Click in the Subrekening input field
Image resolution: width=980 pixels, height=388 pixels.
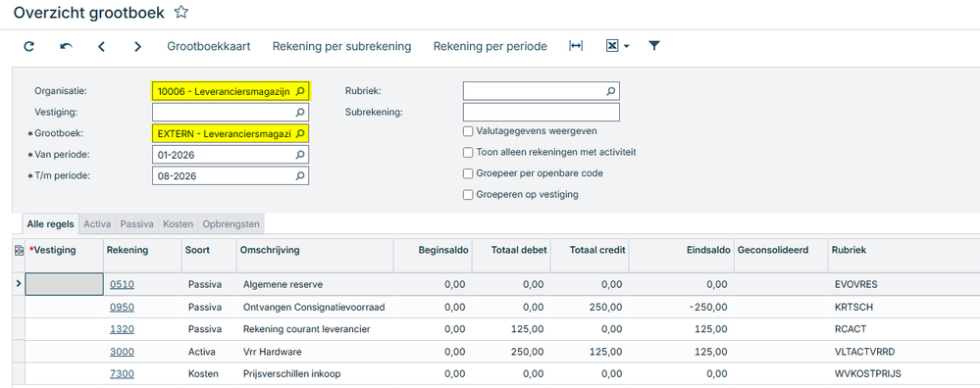pyautogui.click(x=542, y=113)
